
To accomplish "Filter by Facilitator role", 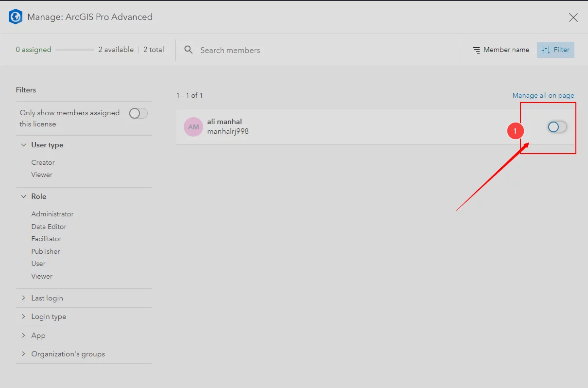I will tap(47, 239).
